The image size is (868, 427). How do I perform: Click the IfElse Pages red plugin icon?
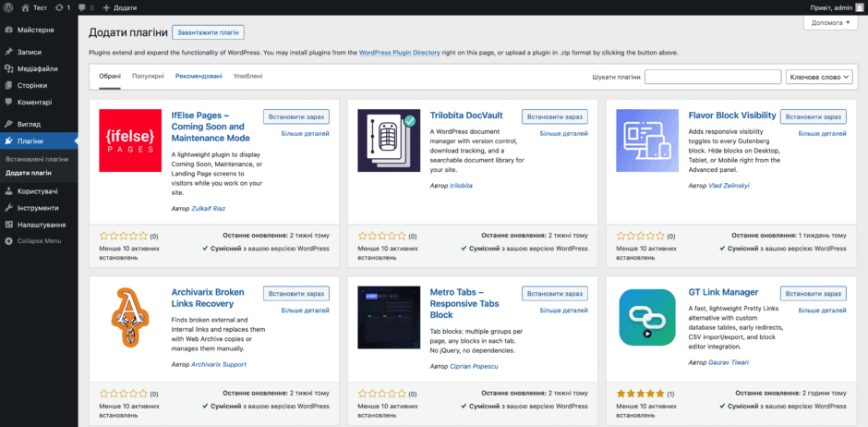click(130, 140)
